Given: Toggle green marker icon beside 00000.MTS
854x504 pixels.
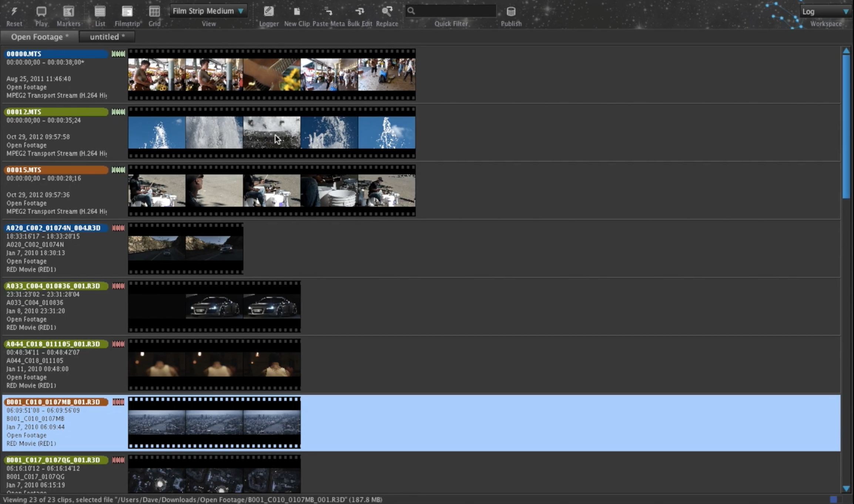Looking at the screenshot, I should click(x=118, y=54).
